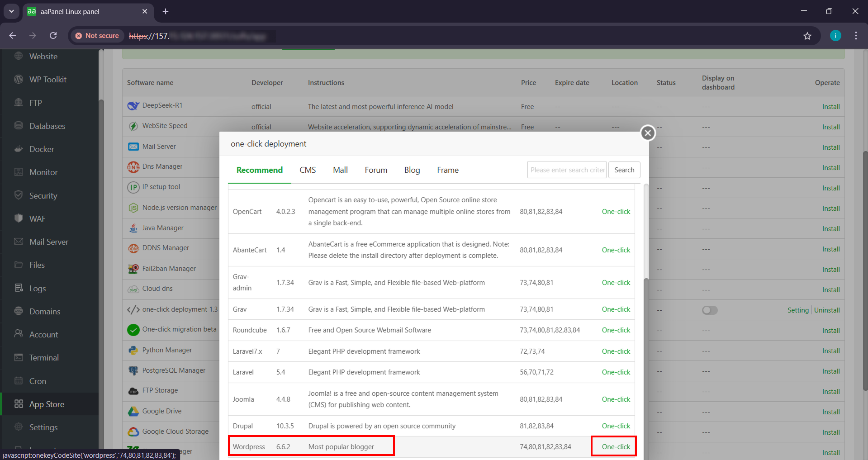Open the Blog category tab
The height and width of the screenshot is (460, 868).
[x=412, y=170]
